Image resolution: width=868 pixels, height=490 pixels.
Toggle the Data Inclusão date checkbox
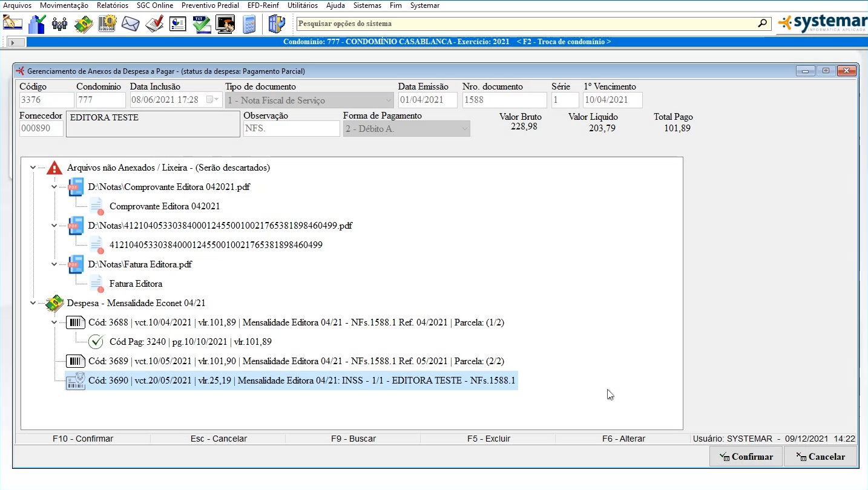tap(210, 100)
